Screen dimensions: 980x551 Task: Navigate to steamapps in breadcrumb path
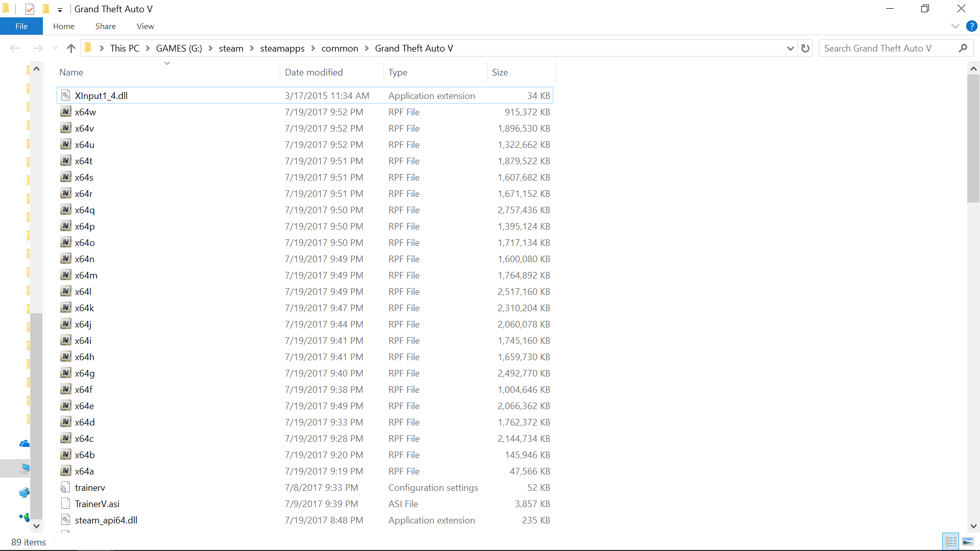pyautogui.click(x=282, y=48)
